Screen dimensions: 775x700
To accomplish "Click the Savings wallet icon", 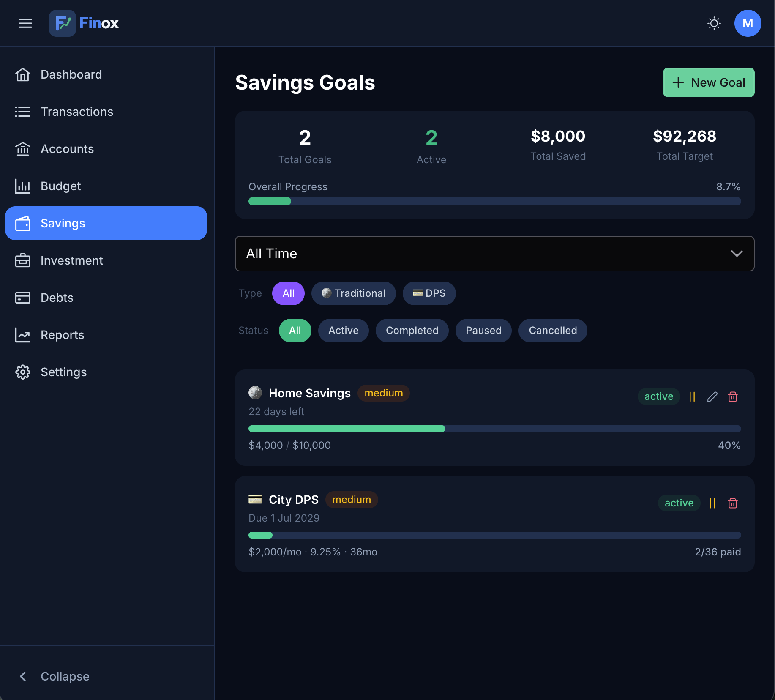I will [23, 223].
